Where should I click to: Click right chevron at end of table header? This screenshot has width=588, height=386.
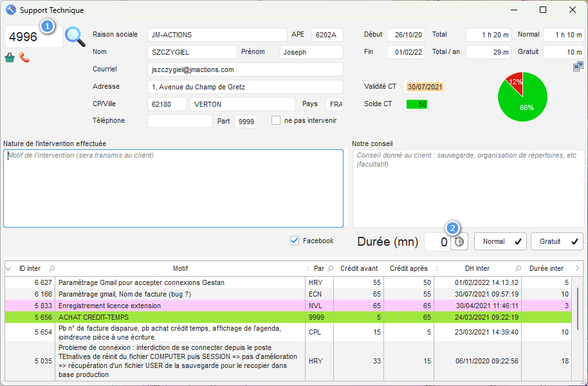click(577, 268)
